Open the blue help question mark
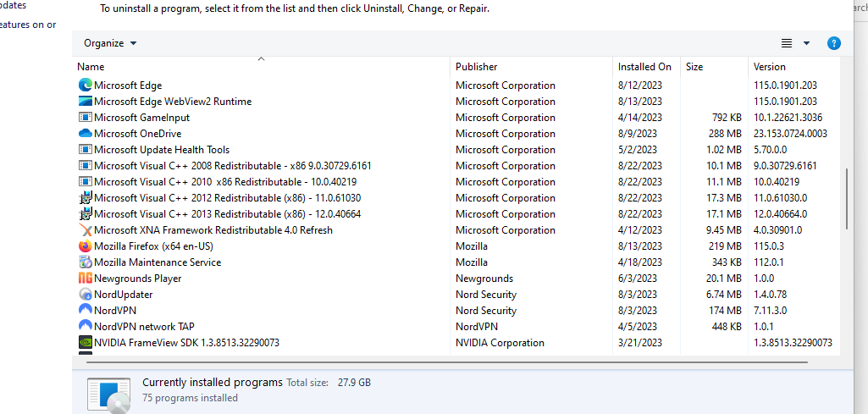 click(833, 43)
